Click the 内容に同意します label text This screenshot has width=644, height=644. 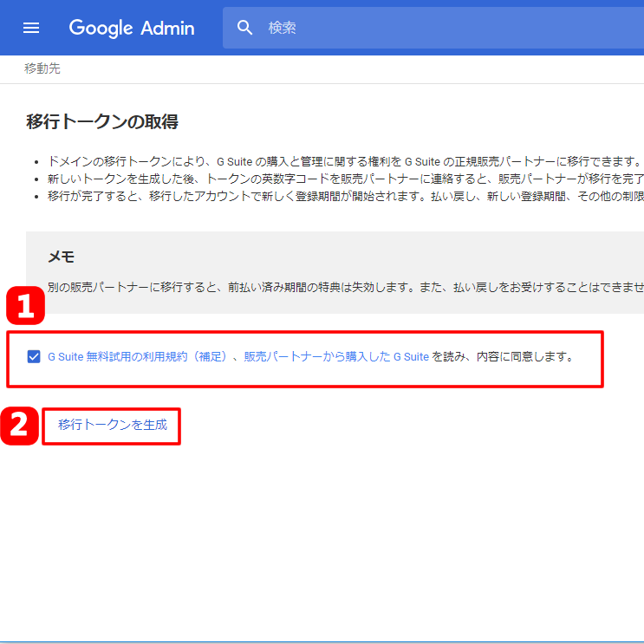coord(520,356)
